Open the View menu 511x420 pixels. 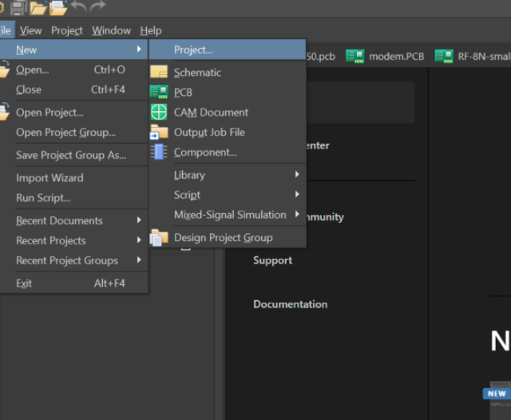point(31,30)
